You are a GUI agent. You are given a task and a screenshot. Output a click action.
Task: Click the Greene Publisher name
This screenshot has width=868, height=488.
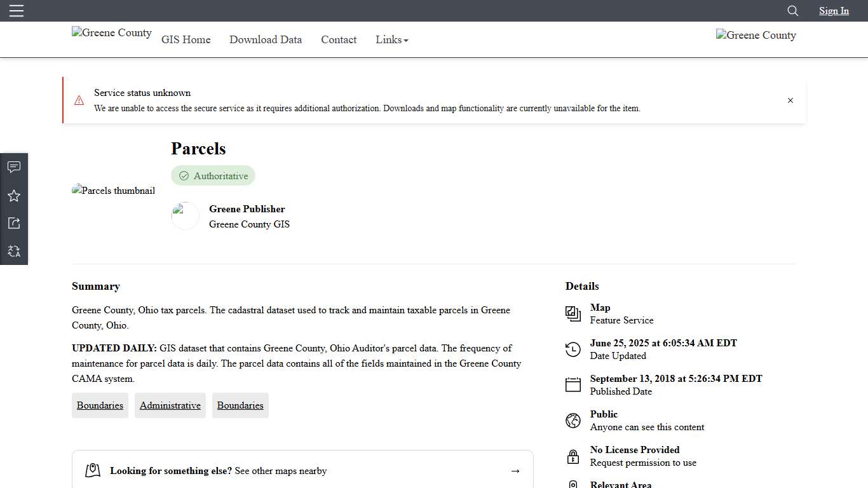[x=247, y=209]
